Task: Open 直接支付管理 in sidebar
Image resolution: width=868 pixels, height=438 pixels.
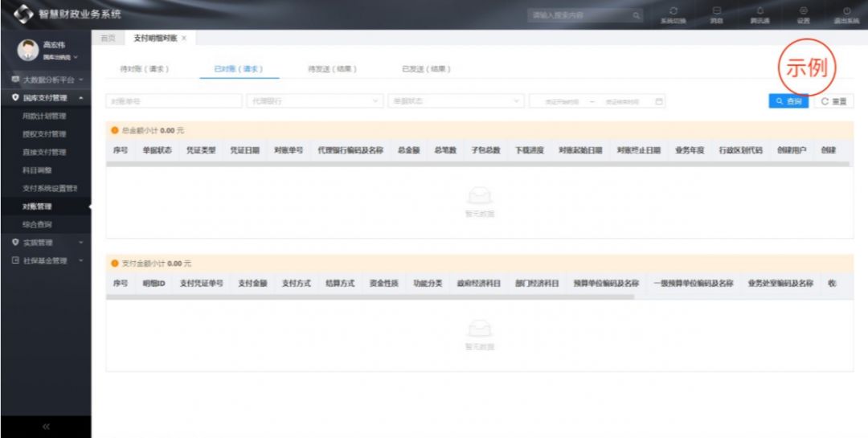Action: (x=44, y=152)
